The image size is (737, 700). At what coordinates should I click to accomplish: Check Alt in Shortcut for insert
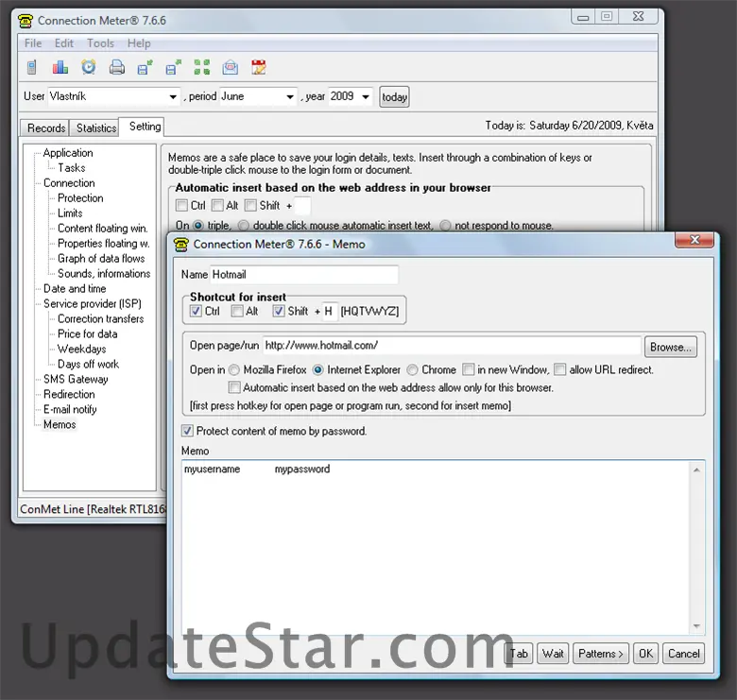pyautogui.click(x=237, y=311)
